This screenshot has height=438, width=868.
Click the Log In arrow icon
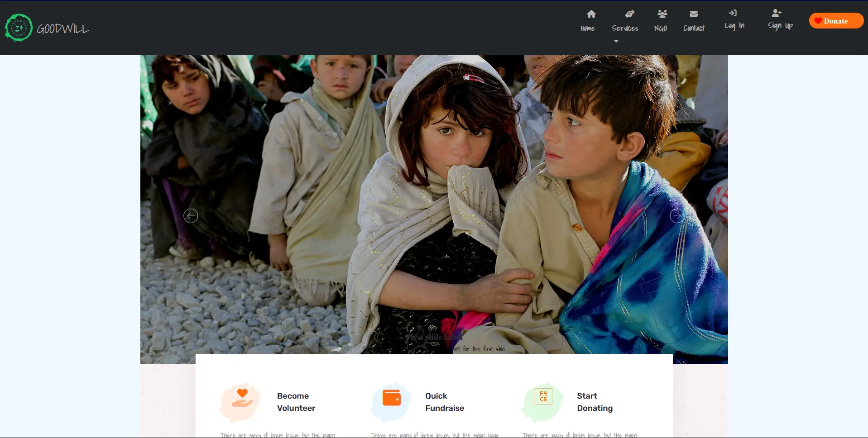pyautogui.click(x=733, y=13)
